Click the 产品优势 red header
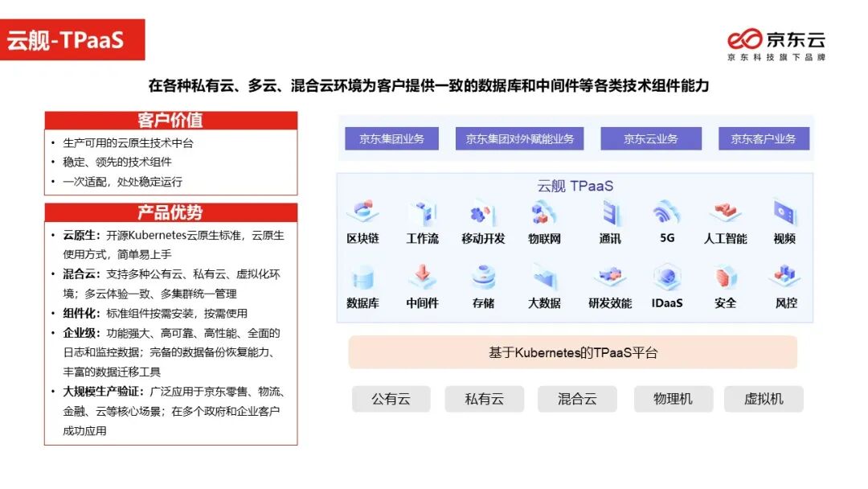Image resolution: width=868 pixels, height=489 pixels. pyautogui.click(x=170, y=212)
